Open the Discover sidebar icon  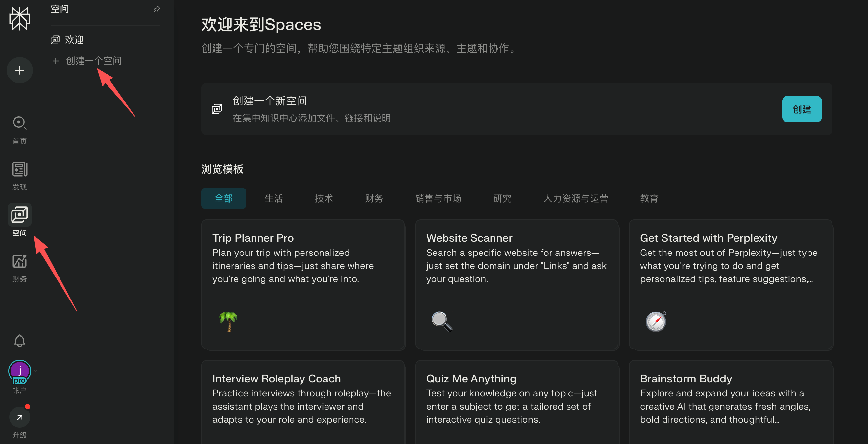point(19,169)
